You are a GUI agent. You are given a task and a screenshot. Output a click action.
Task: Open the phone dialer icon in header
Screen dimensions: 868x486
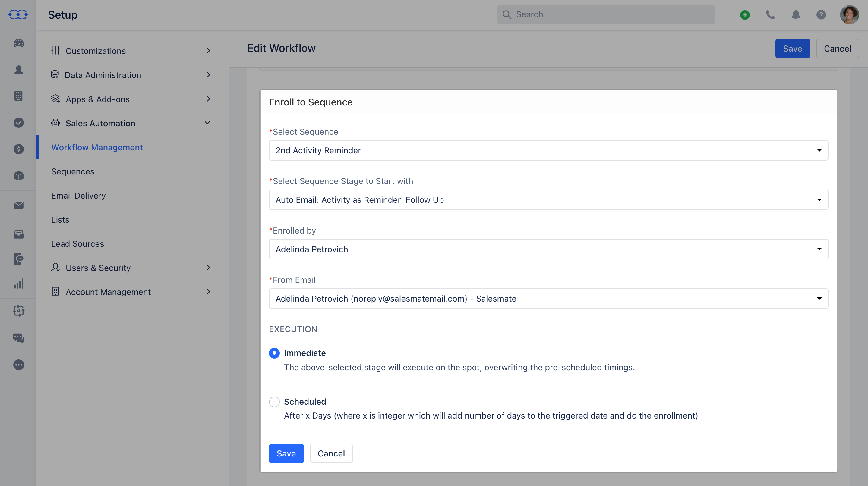click(770, 15)
